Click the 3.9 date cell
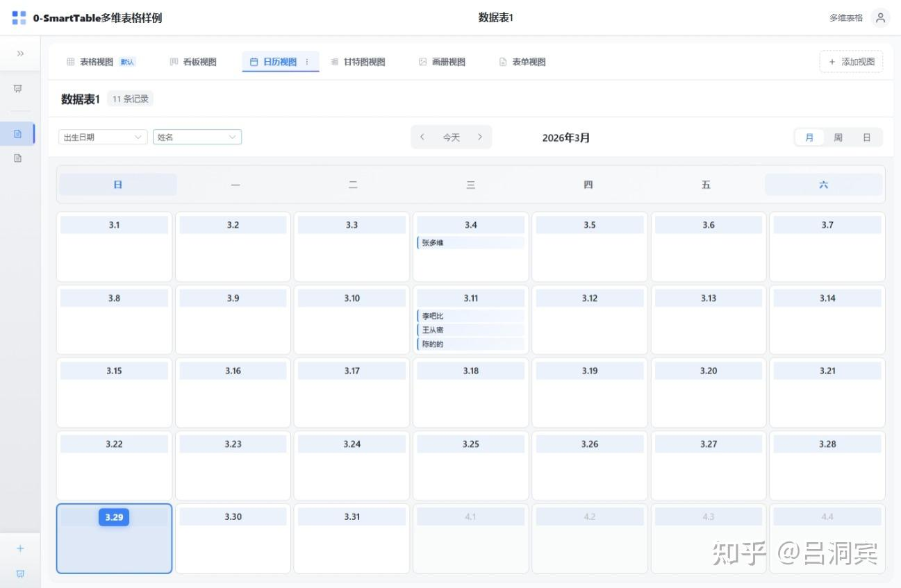901x588 pixels. (233, 320)
